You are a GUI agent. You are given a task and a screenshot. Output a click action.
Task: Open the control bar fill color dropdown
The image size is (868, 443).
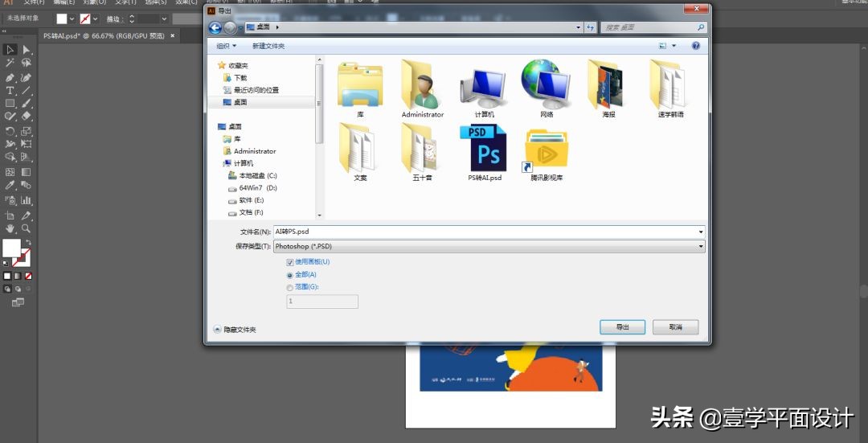(72, 18)
